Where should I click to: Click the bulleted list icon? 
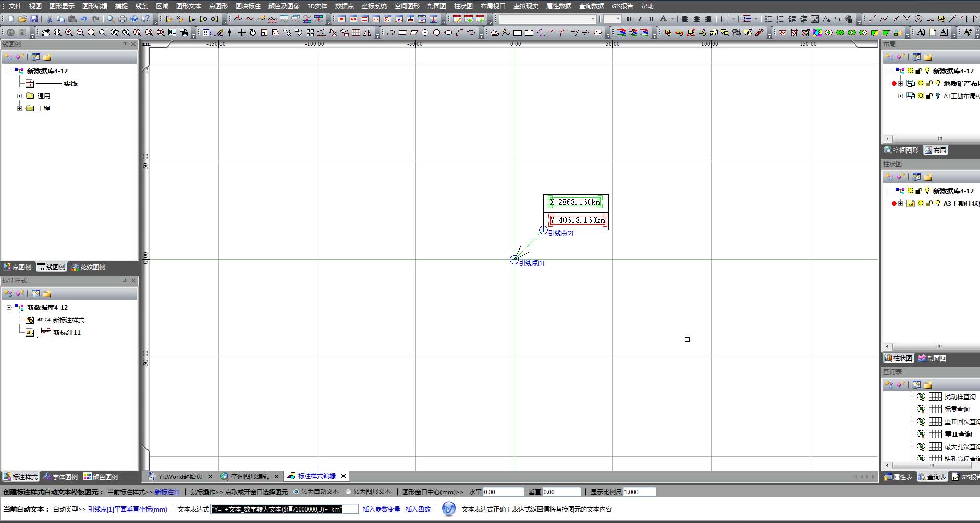pyautogui.click(x=769, y=19)
